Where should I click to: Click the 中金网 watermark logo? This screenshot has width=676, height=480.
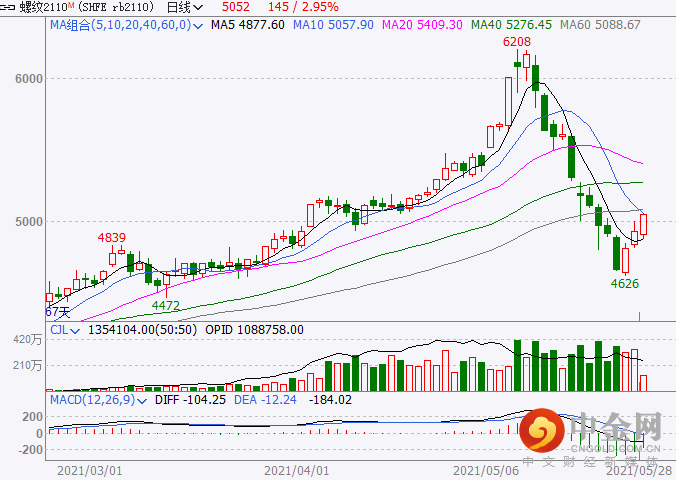click(x=591, y=431)
